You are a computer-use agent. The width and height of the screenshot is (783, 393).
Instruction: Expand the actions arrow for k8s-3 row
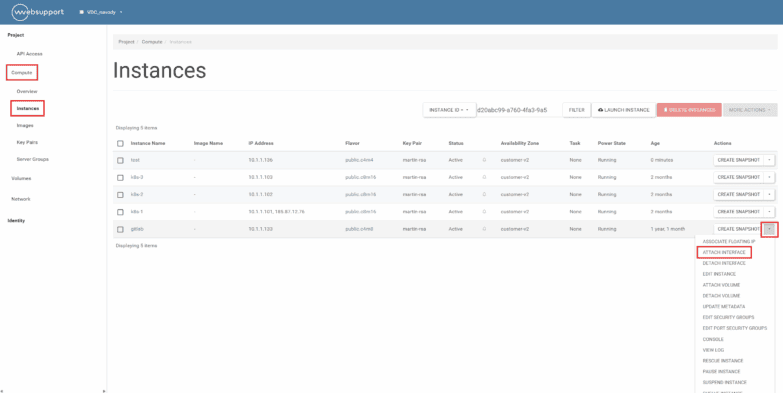coord(770,177)
